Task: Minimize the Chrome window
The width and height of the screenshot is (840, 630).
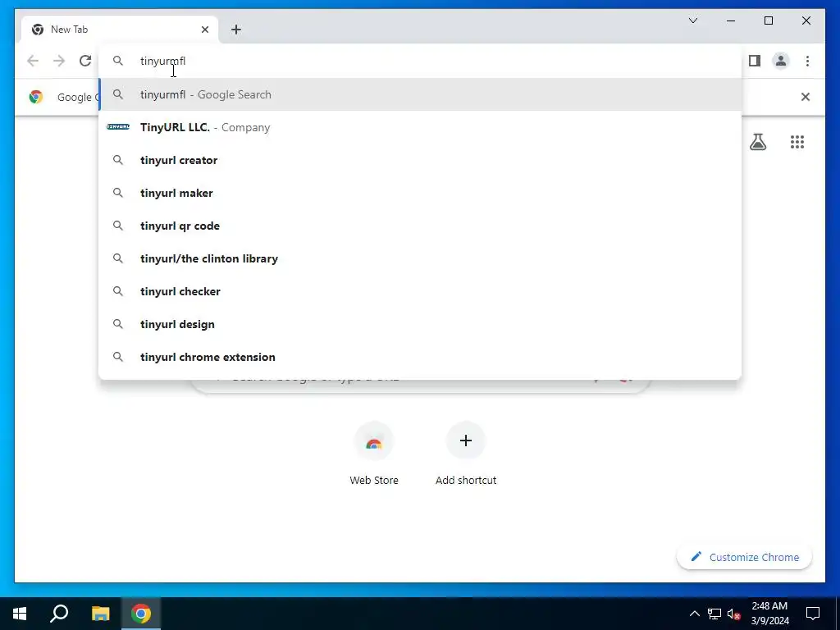Action: click(731, 21)
